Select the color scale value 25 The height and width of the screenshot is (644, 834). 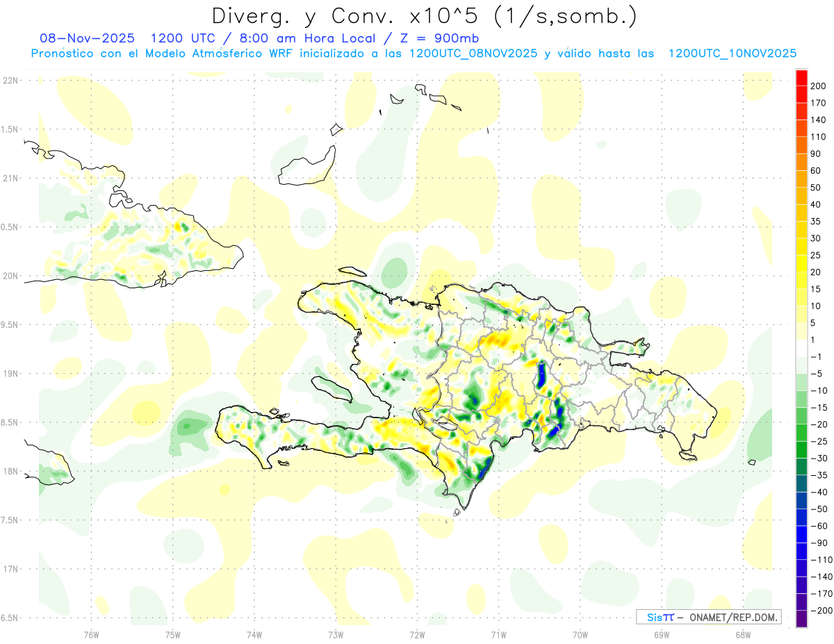point(816,255)
